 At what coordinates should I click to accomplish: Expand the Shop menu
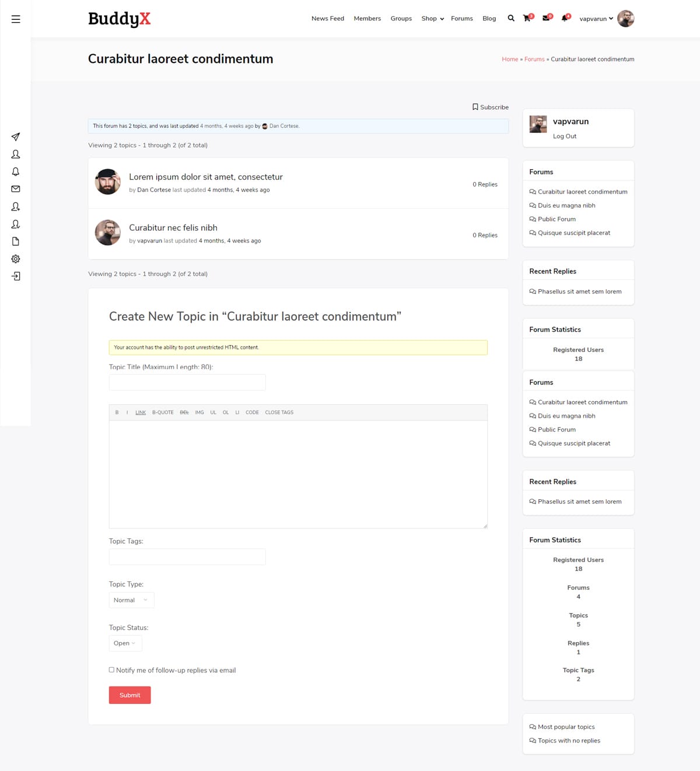click(x=432, y=19)
